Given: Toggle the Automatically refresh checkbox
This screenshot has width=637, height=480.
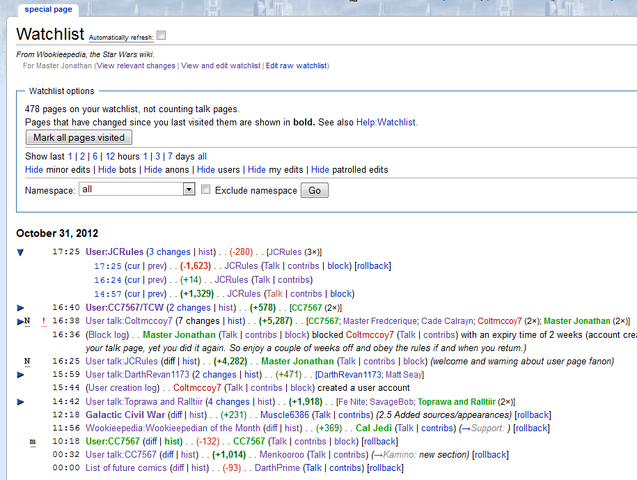Looking at the screenshot, I should (x=161, y=35).
